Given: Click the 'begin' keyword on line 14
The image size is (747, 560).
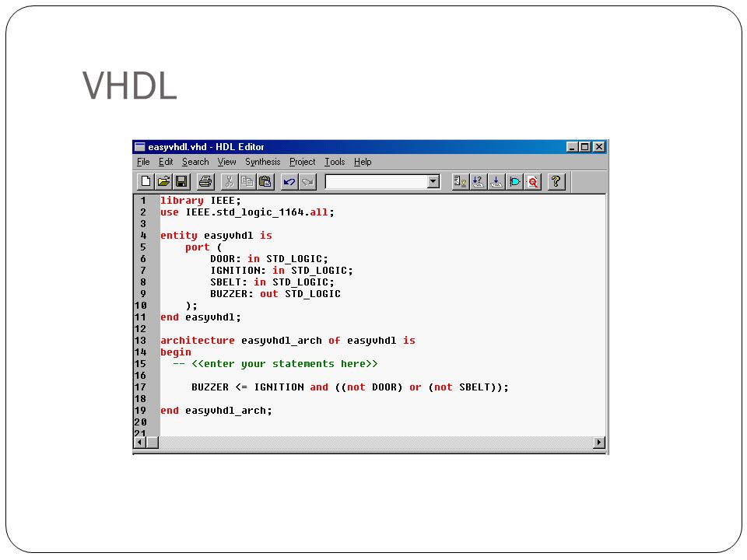Looking at the screenshot, I should tap(176, 352).
